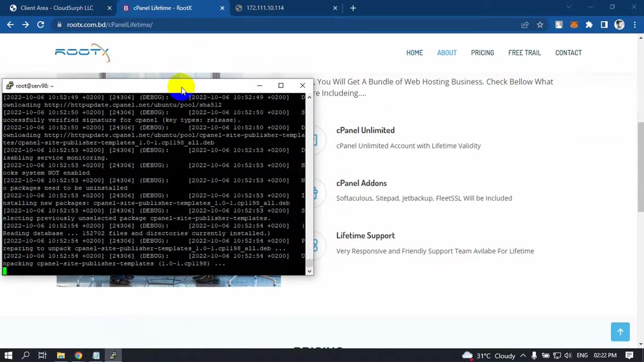Click the browser forward arrow
Screen dimensions: 644x362
[x=25, y=25]
